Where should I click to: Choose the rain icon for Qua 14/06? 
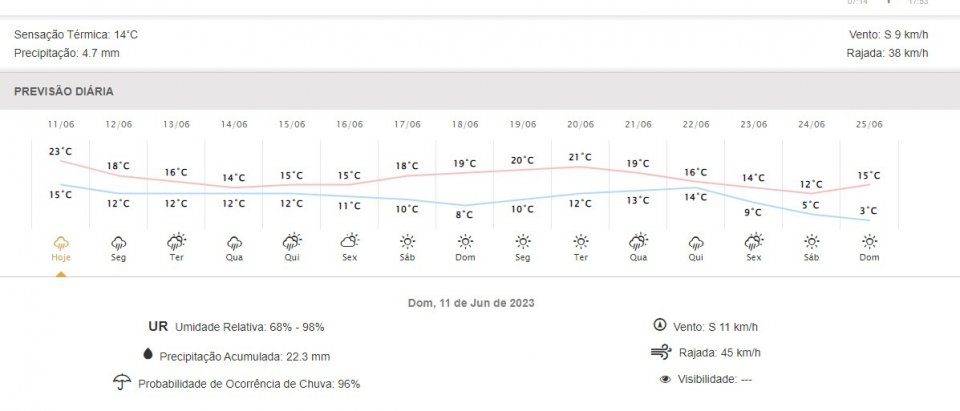(x=234, y=242)
